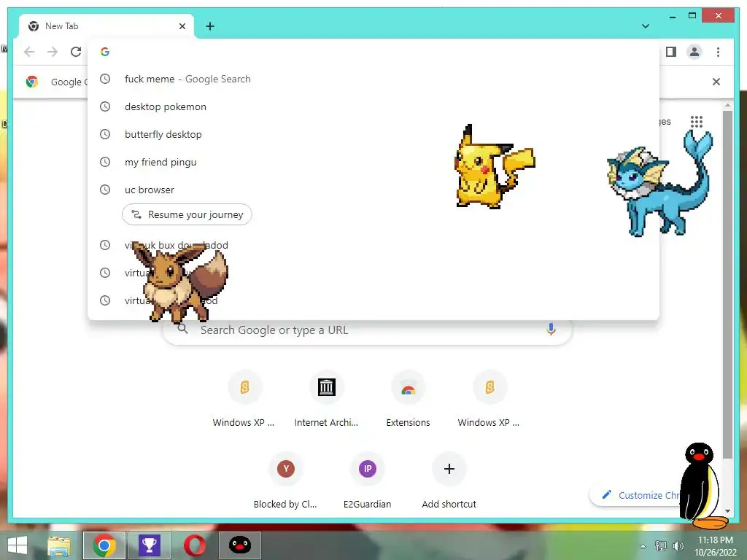Image resolution: width=747 pixels, height=560 pixels.
Task: Open the Blocked by Cl... shortcut
Action: tap(285, 481)
